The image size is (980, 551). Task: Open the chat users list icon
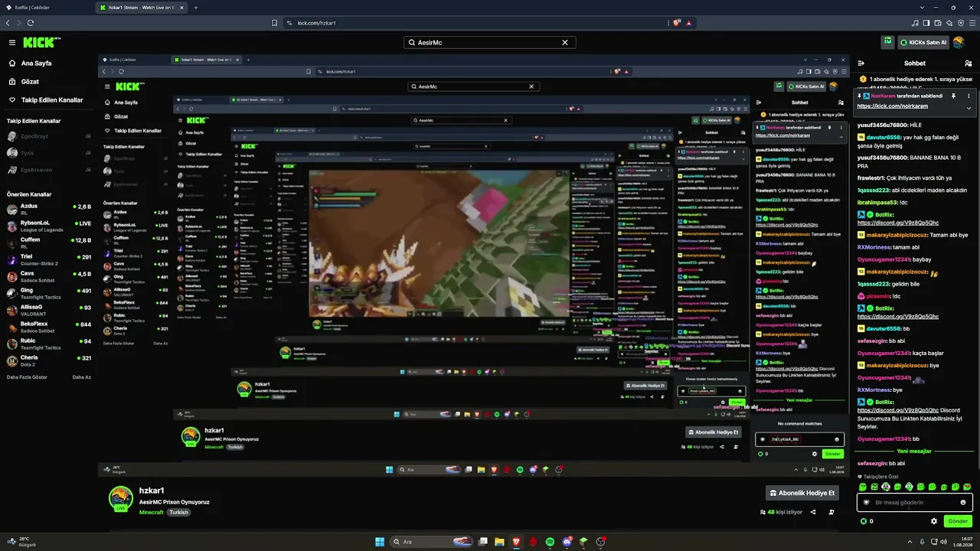pos(968,64)
